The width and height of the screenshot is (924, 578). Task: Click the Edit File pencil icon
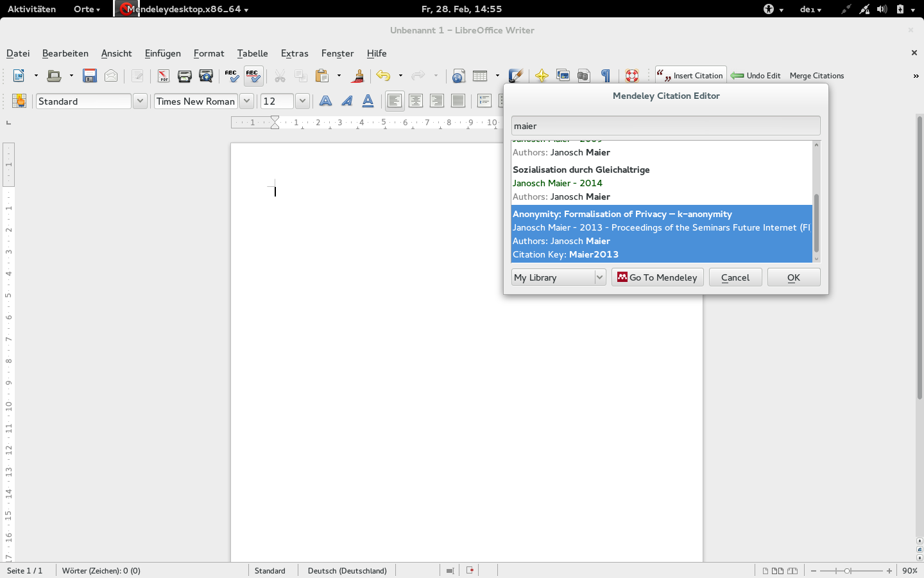tap(137, 76)
